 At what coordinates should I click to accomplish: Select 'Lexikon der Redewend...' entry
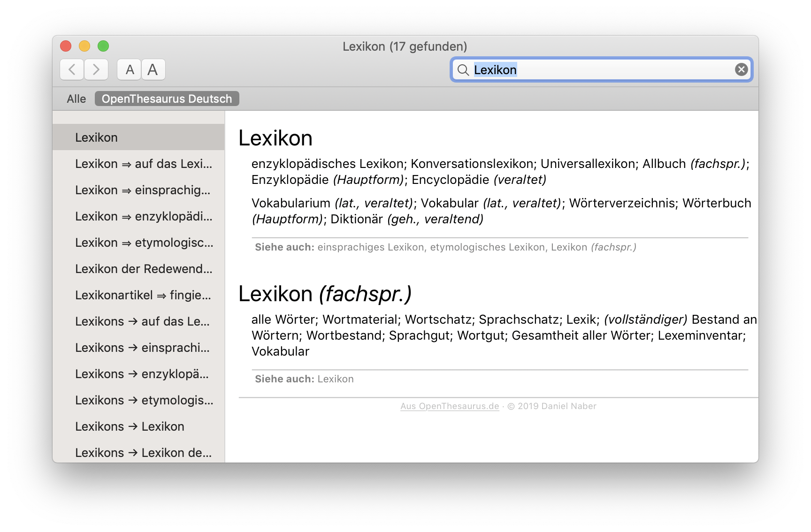(x=144, y=269)
